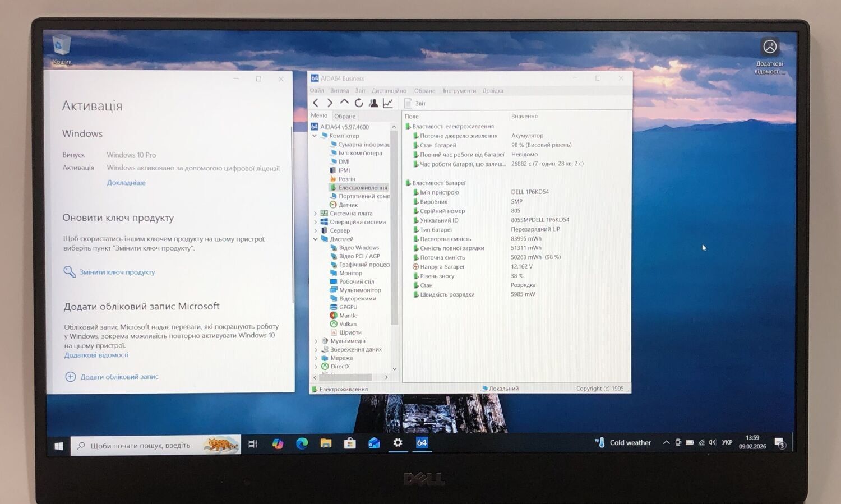The height and width of the screenshot is (504, 841).
Task: Open Microsoft Edge from the taskbar
Action: pos(302,444)
